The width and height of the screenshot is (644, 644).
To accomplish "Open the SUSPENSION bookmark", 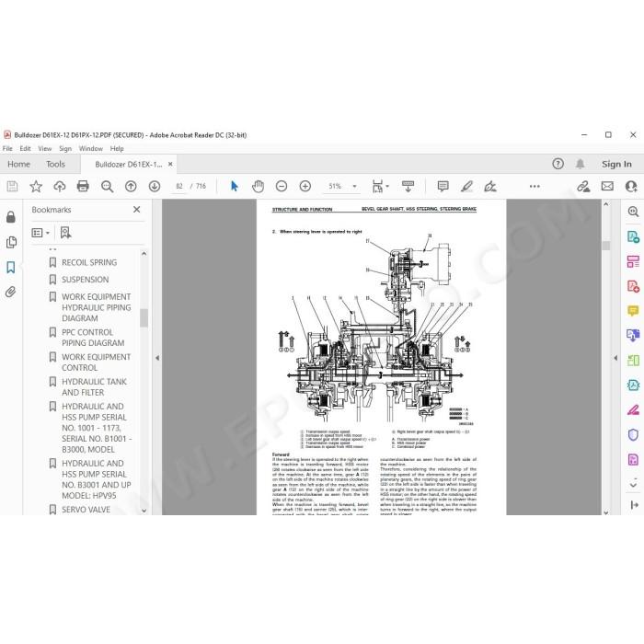I will [85, 280].
